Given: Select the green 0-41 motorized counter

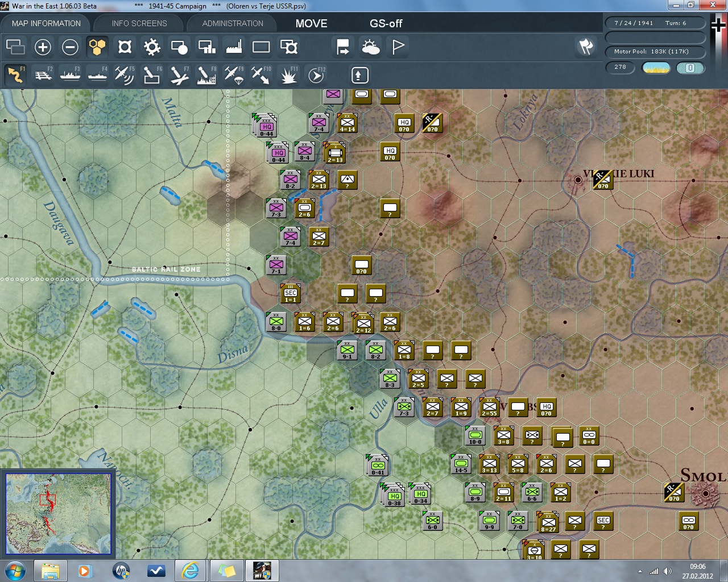Looking at the screenshot, I should (x=378, y=465).
